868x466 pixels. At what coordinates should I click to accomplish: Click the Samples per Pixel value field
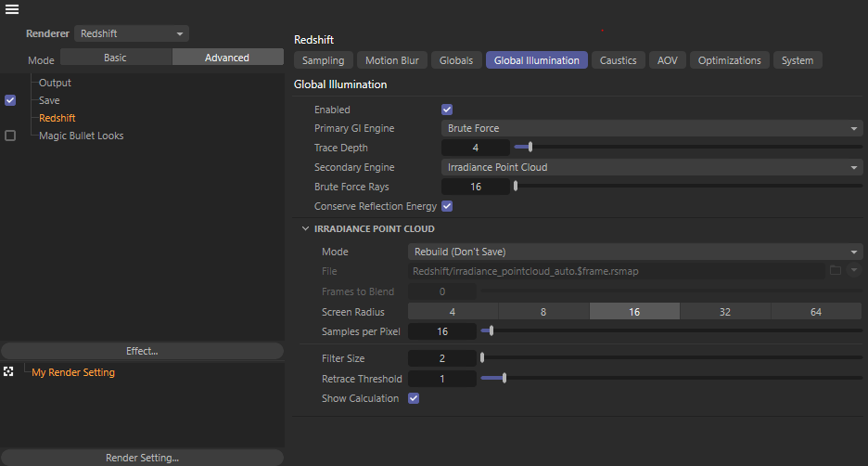coord(441,331)
